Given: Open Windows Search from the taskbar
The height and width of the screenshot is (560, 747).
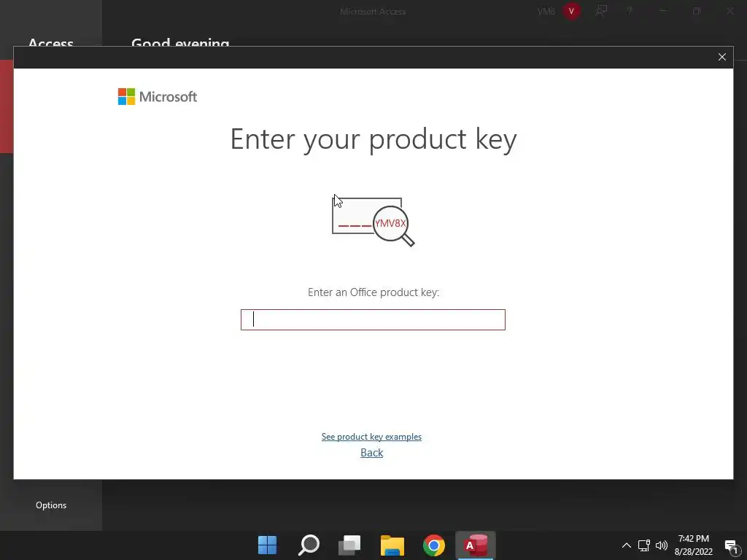Looking at the screenshot, I should (x=309, y=545).
